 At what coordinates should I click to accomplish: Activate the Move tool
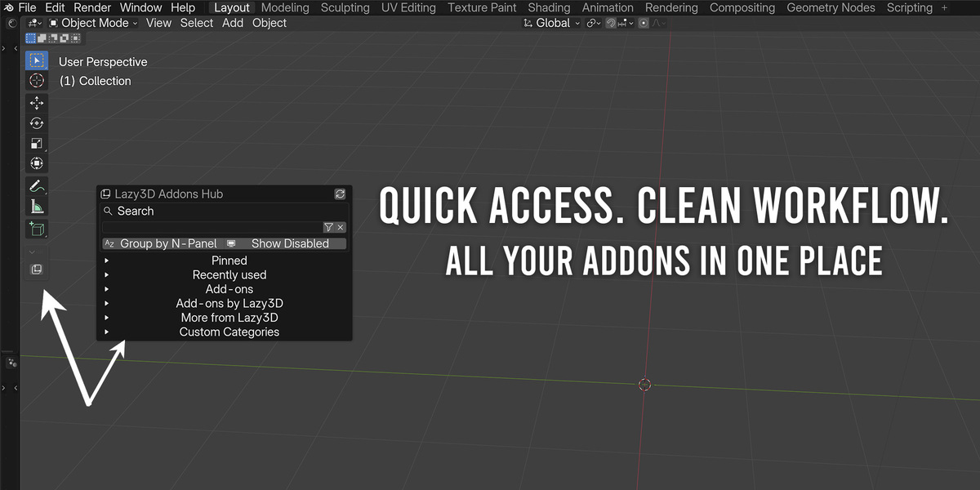pos(37,103)
